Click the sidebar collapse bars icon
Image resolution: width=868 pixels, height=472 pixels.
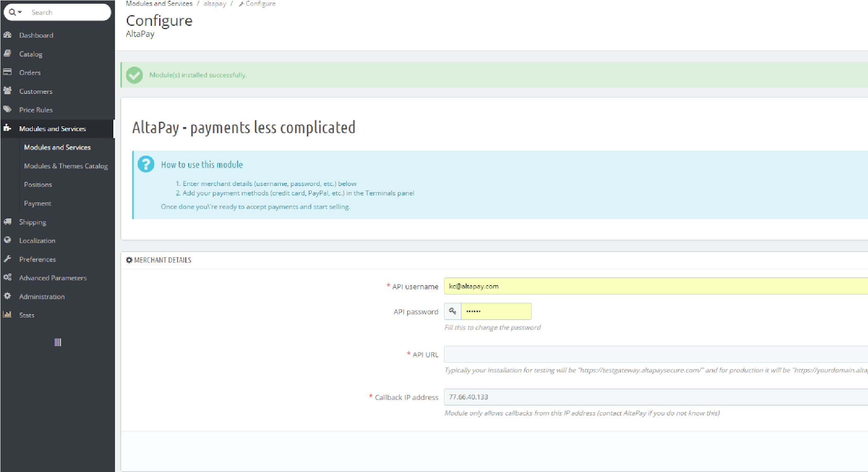tap(58, 342)
